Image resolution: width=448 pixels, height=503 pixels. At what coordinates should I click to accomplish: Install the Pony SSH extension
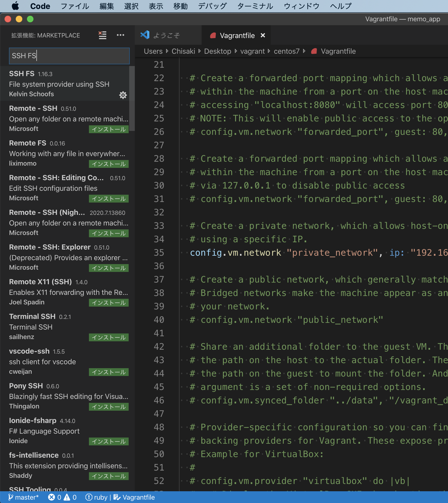pyautogui.click(x=109, y=407)
